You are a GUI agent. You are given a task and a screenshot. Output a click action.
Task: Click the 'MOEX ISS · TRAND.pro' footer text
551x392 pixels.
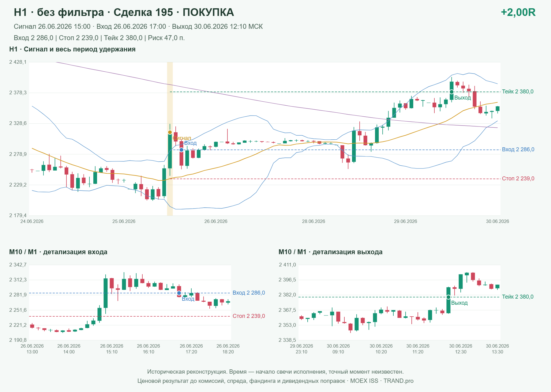click(382, 381)
